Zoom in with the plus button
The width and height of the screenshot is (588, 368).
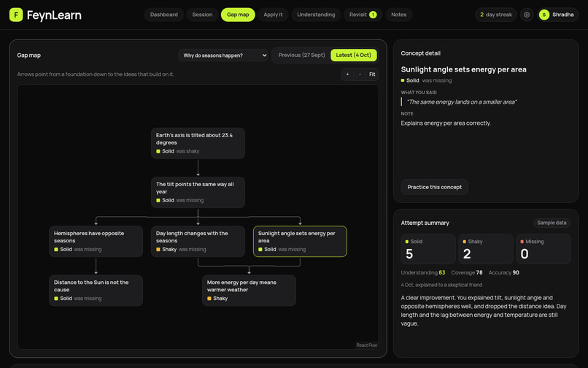click(x=347, y=74)
